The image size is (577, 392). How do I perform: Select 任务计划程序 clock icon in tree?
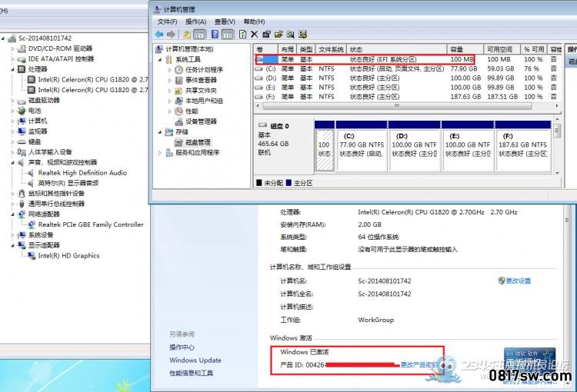[x=178, y=69]
